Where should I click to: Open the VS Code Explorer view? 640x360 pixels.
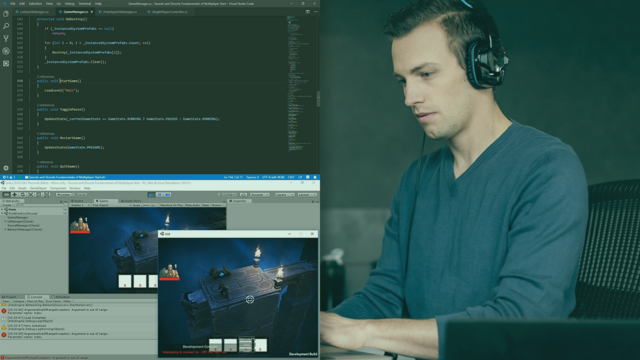[x=6, y=13]
